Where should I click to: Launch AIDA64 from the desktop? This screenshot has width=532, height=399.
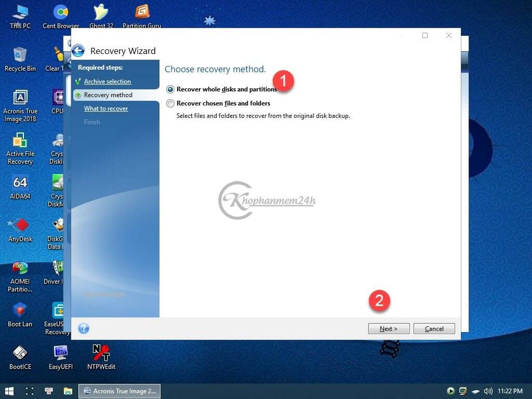(20, 183)
